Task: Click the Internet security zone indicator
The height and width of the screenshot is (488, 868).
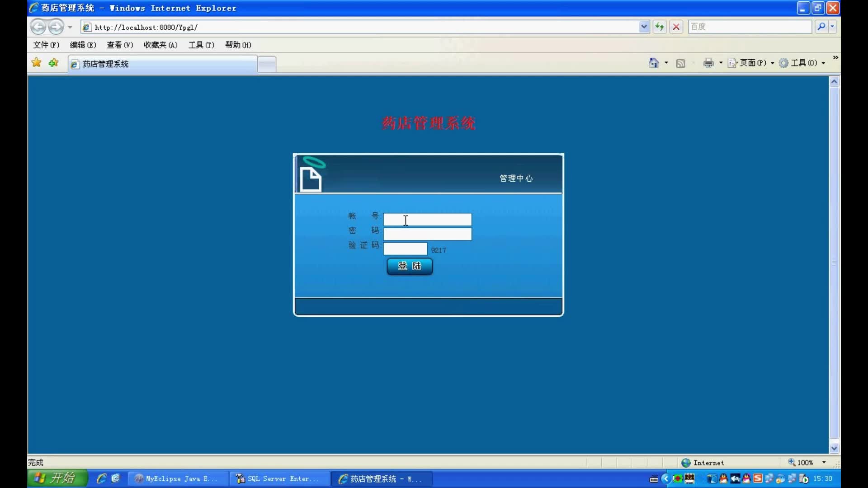Action: (703, 463)
